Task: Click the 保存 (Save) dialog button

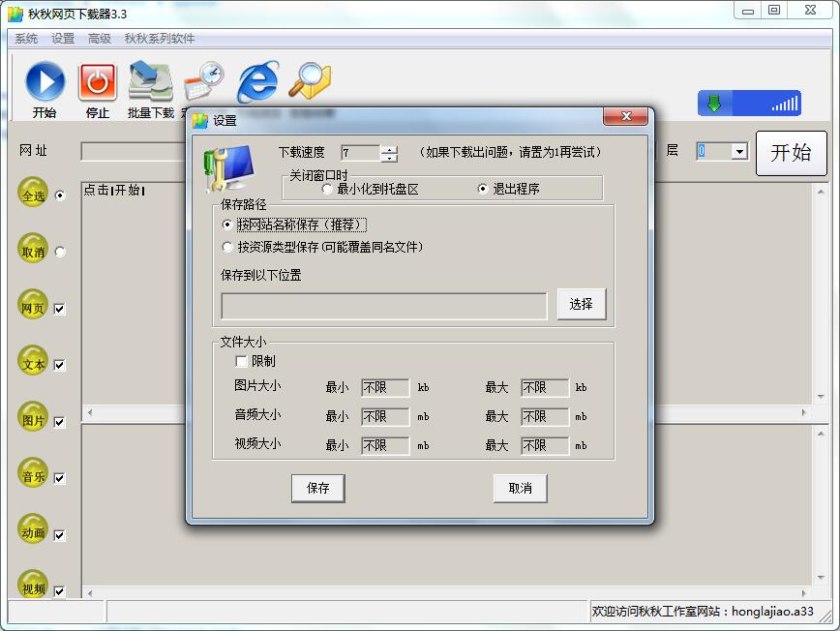Action: 317,488
